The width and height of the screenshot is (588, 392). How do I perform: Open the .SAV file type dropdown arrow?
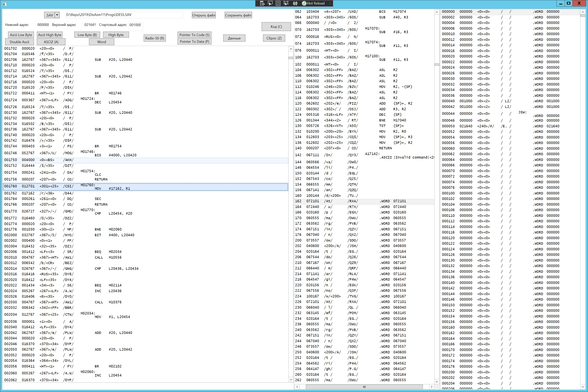click(x=57, y=15)
